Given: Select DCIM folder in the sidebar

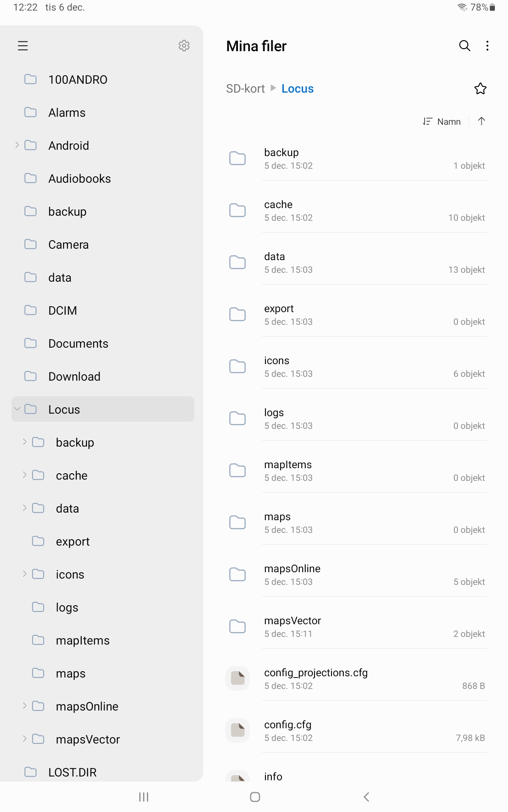Looking at the screenshot, I should [x=63, y=310].
